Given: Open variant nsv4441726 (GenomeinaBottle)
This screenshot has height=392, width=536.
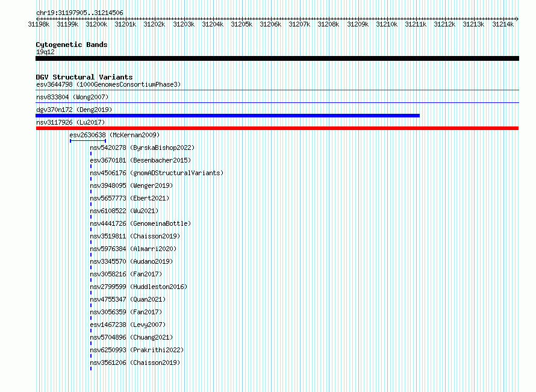Looking at the screenshot, I should click(x=140, y=223).
